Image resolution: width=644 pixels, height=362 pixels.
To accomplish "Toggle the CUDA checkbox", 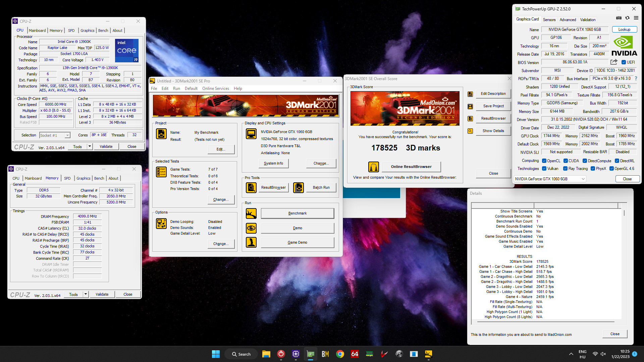I will [566, 161].
